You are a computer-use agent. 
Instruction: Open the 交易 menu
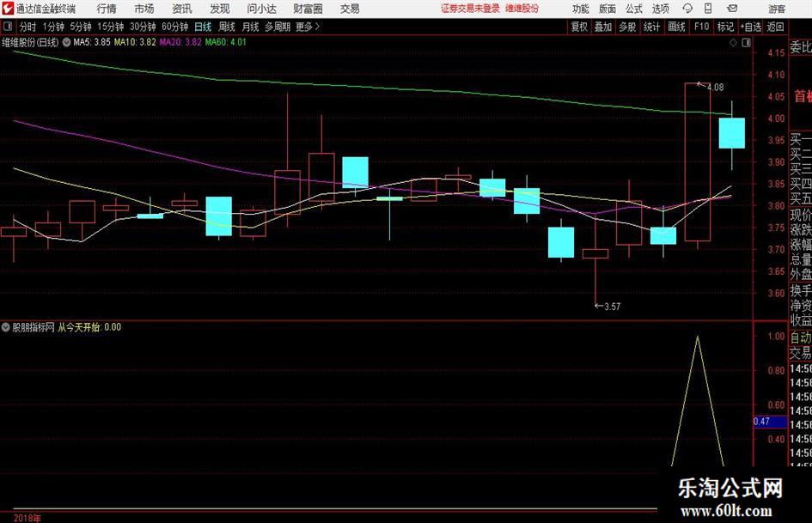click(350, 9)
